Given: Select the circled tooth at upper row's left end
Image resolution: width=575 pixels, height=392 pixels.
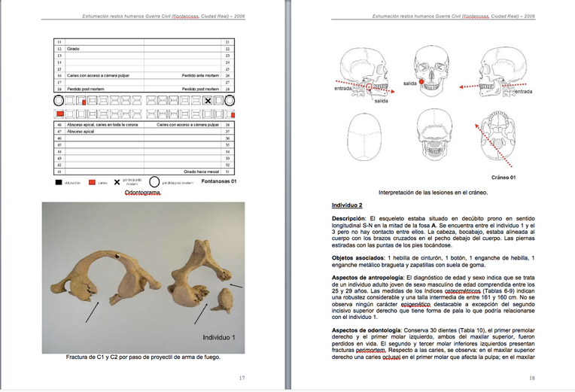Looking at the screenshot, I should pos(59,100).
